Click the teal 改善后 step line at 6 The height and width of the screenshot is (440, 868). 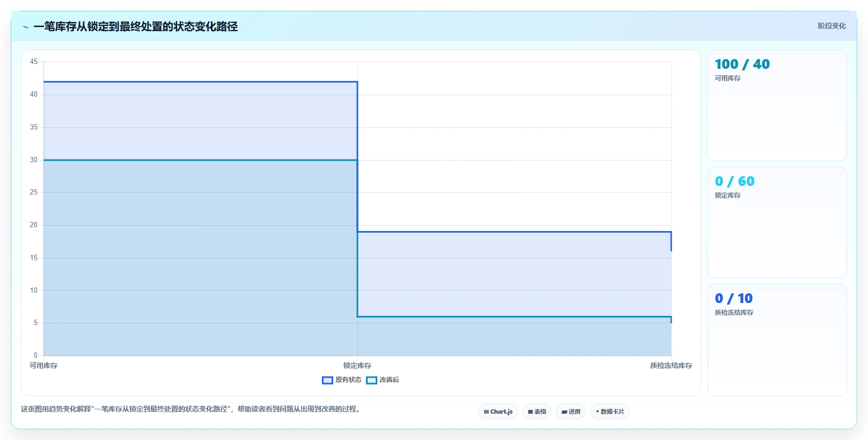click(x=514, y=316)
